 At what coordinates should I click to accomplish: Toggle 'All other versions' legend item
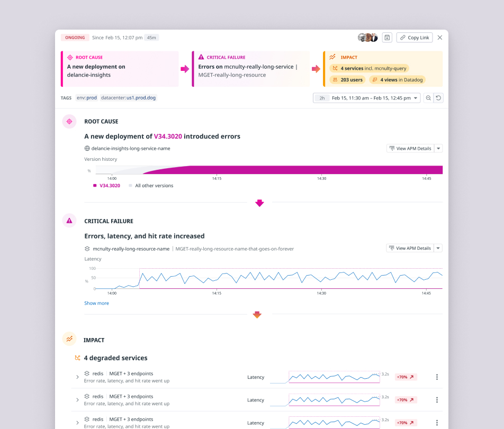coord(151,186)
